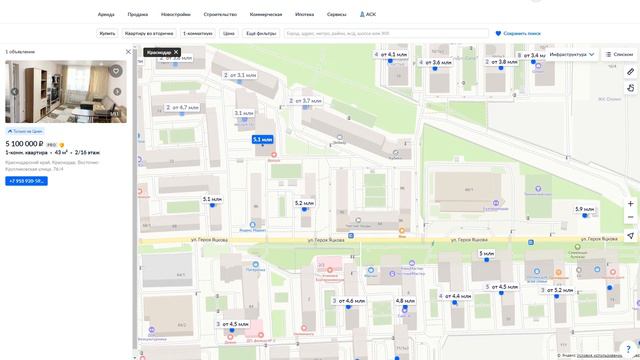Show the previous photo of the apartment
Viewport: 640px width, 360px height.
click(x=15, y=91)
